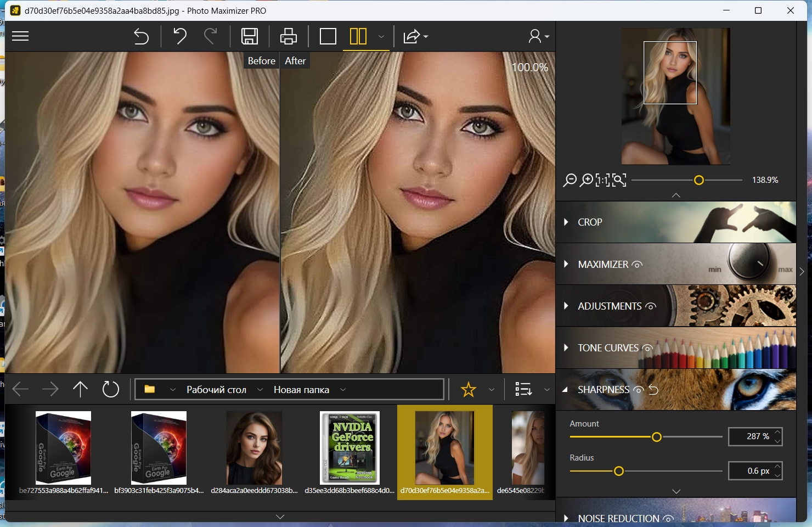Set zoom to 1:1 actual size
Screen dimensions: 812x527
602,180
